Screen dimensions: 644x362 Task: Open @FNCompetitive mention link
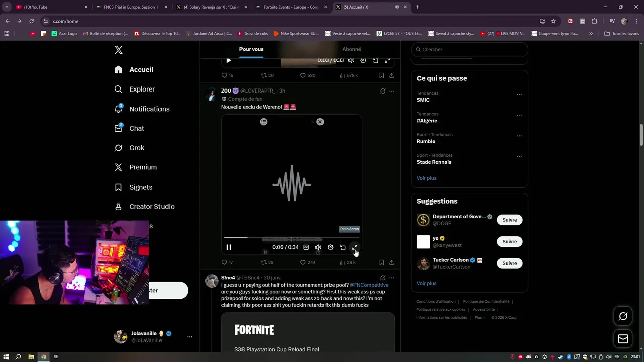coord(369,285)
